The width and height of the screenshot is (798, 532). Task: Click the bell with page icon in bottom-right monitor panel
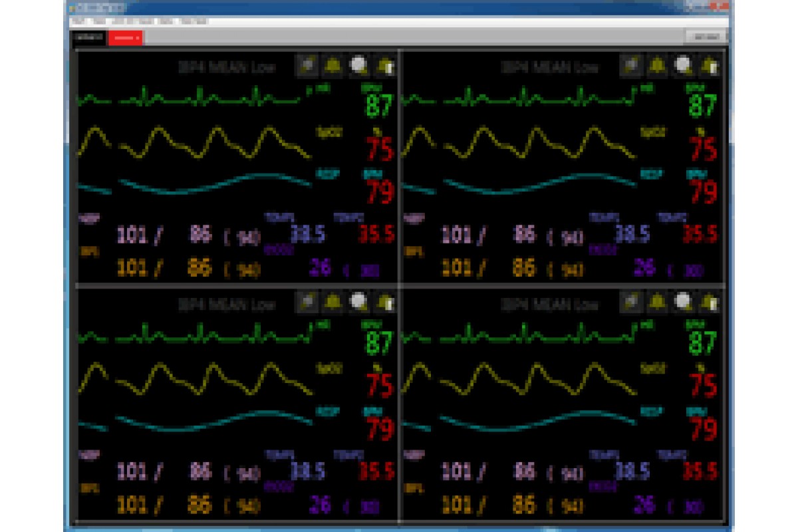(709, 303)
